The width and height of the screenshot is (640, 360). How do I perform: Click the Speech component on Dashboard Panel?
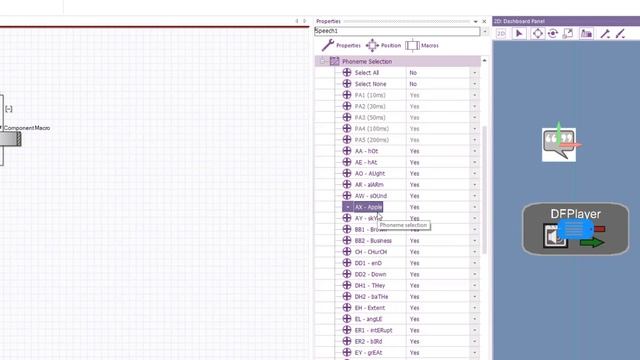559,144
